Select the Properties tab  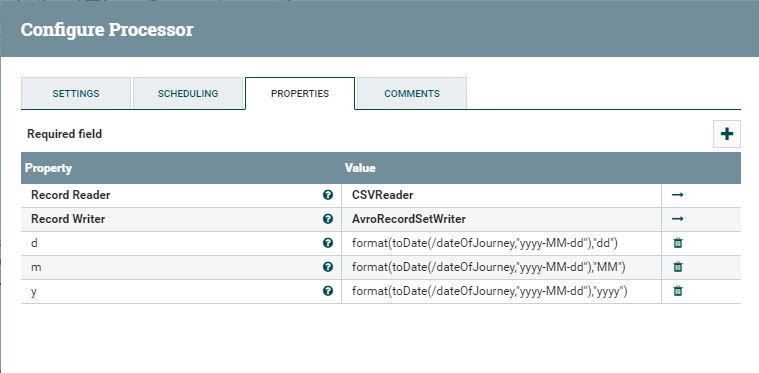pyautogui.click(x=300, y=93)
